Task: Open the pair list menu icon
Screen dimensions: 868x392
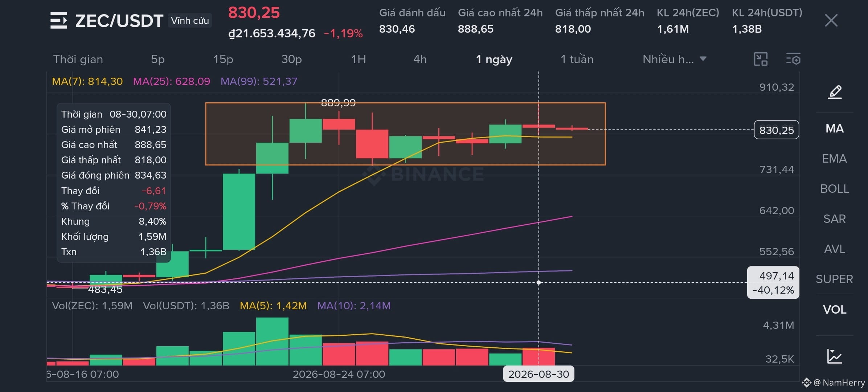Action: 59,20
